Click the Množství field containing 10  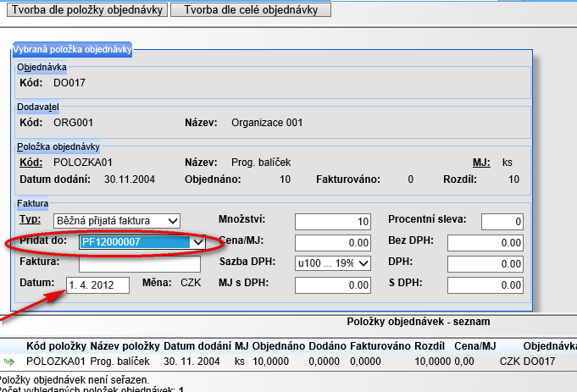pyautogui.click(x=333, y=222)
